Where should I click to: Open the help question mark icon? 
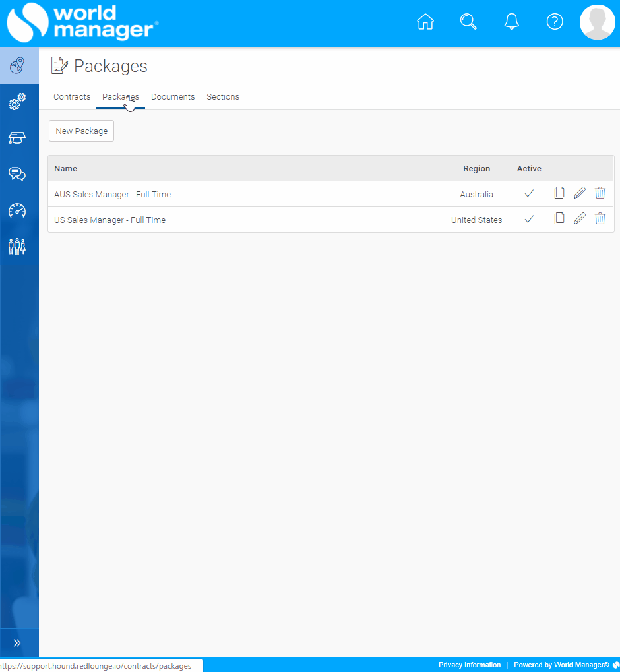pos(555,21)
